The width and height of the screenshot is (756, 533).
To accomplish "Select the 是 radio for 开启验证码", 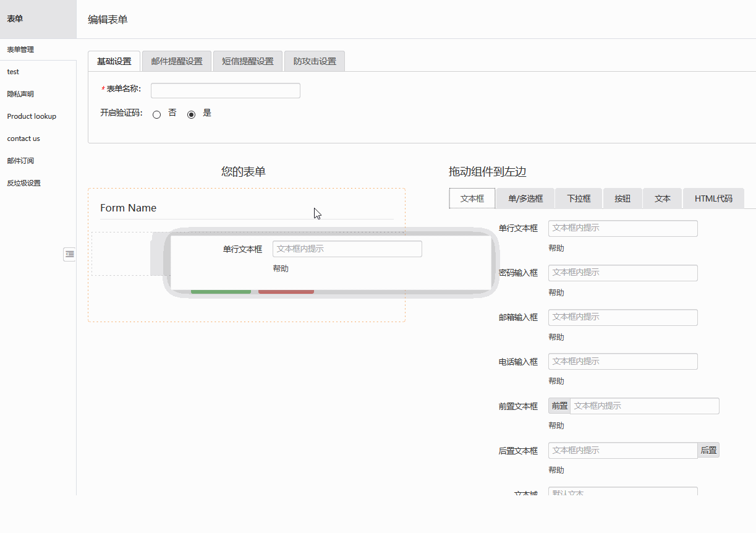I will [192, 114].
